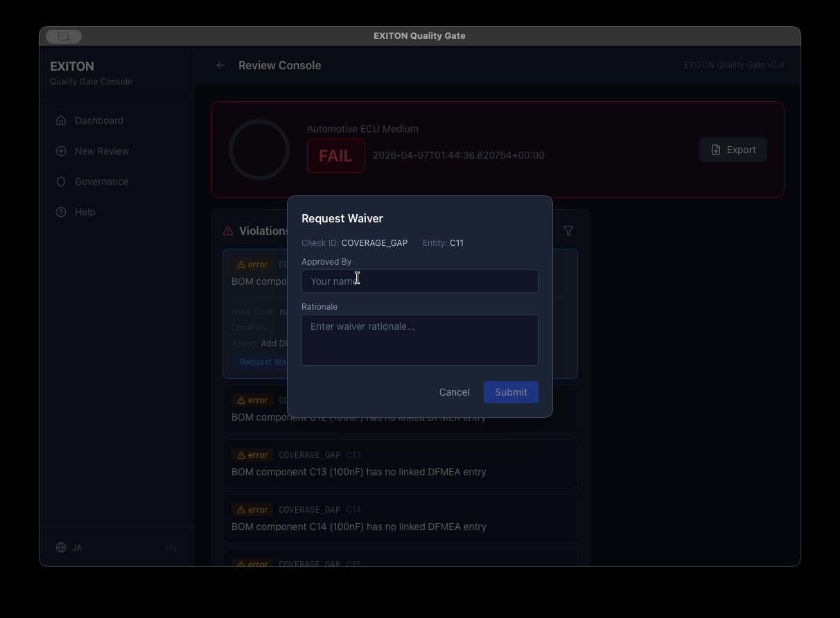Click the violations filter funnel icon
Image resolution: width=840 pixels, height=618 pixels.
(x=568, y=231)
